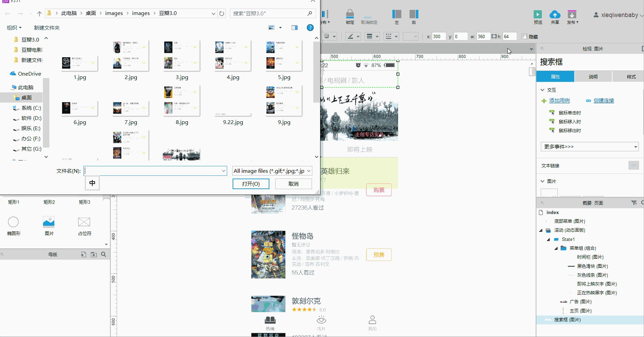Viewport: 644px width, 337px height.
Task: Click the Preview (预览) play icon
Action: point(538,14)
